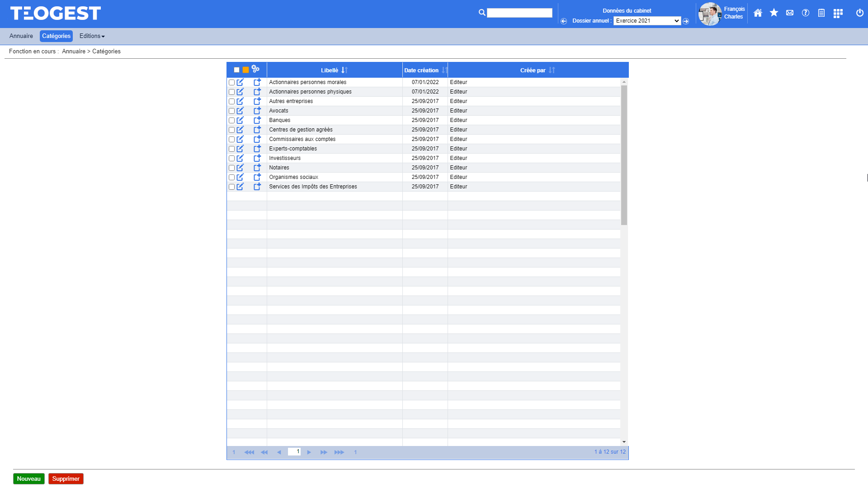Screen dimensions: 868x488
Task: Check the checkbox for Avocats row
Action: (231, 111)
